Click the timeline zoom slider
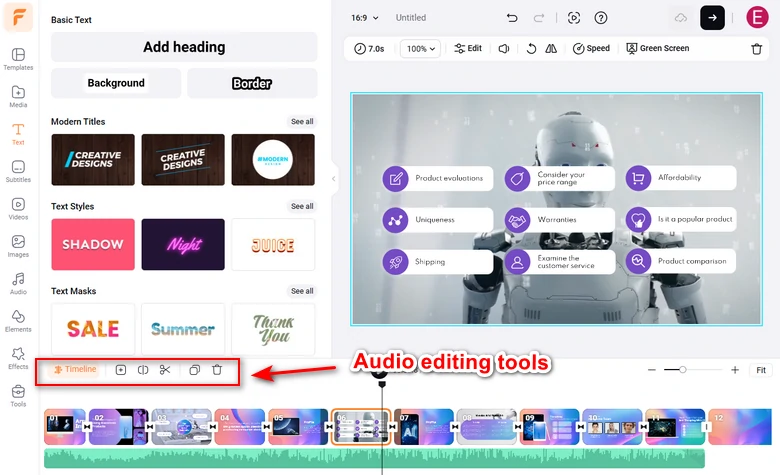This screenshot has width=780, height=475. tap(692, 370)
